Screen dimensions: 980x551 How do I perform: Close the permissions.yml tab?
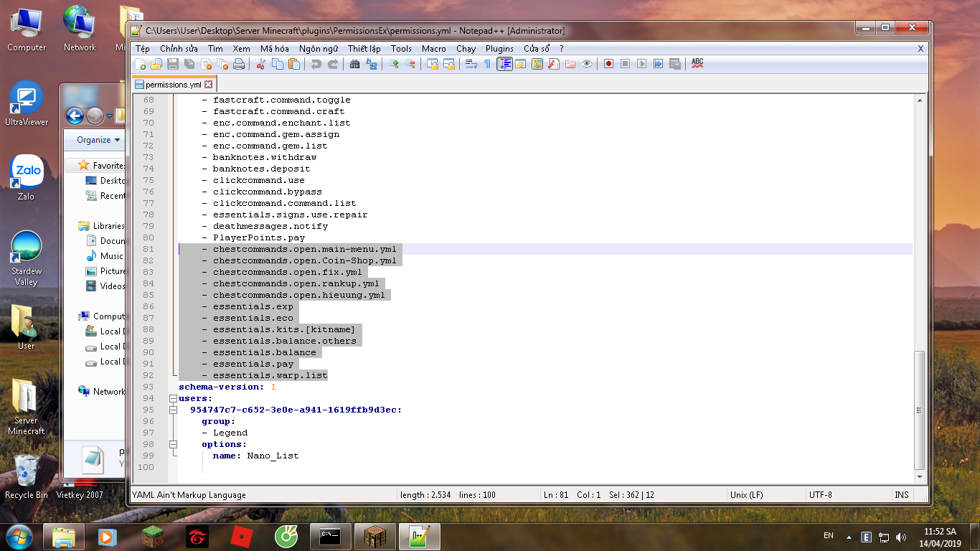(209, 85)
